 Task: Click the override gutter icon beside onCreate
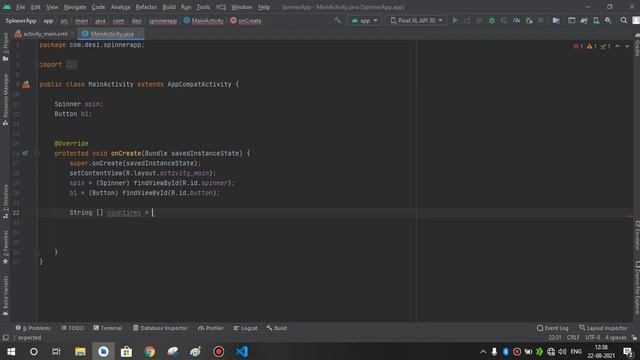[25, 153]
